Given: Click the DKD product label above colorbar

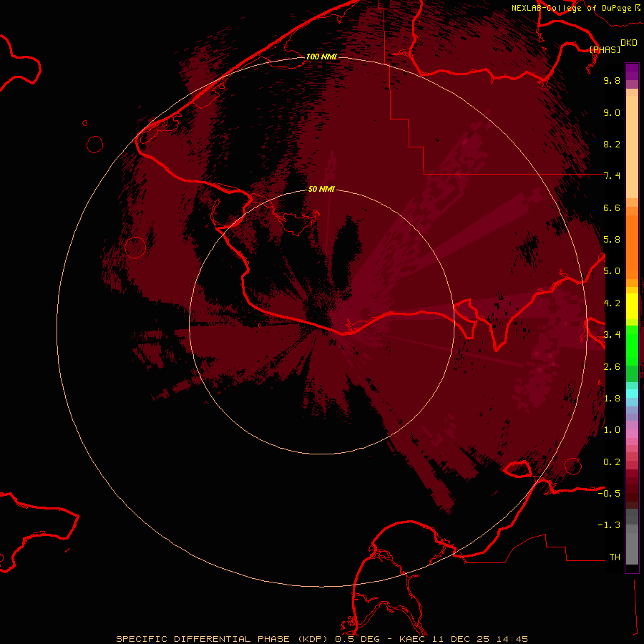Looking at the screenshot, I should 628,43.
